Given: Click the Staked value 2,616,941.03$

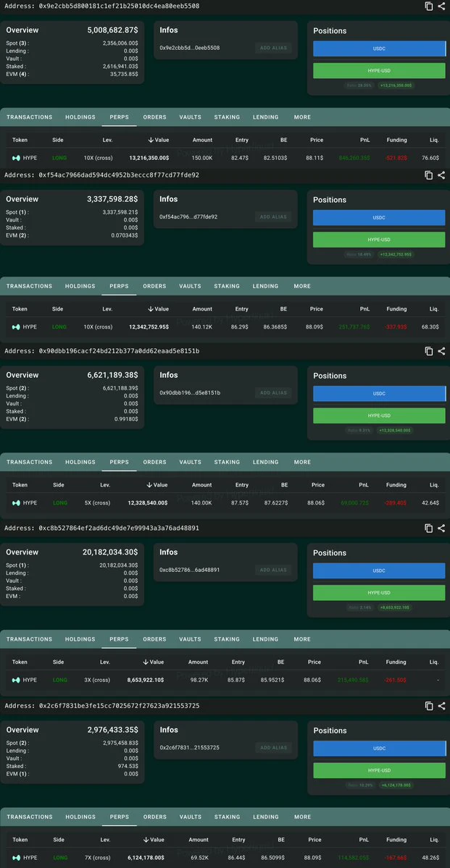Looking at the screenshot, I should 120,67.
